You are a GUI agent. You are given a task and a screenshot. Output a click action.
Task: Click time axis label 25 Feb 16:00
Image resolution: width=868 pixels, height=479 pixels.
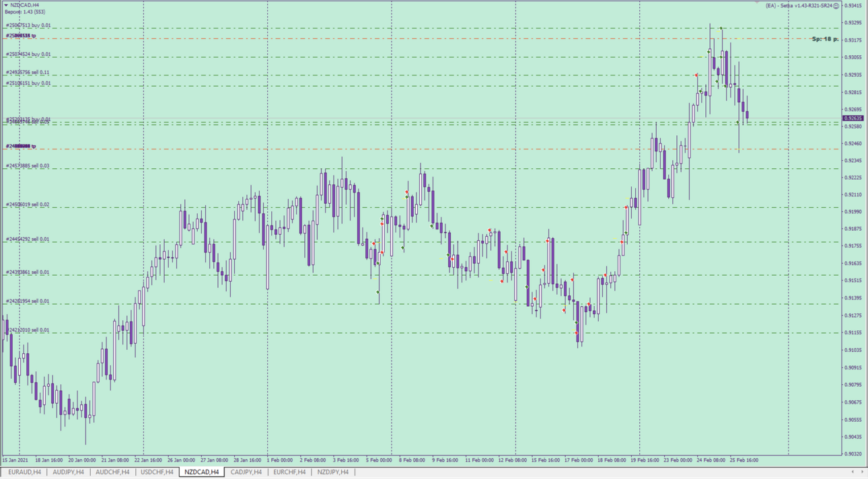pyautogui.click(x=744, y=460)
